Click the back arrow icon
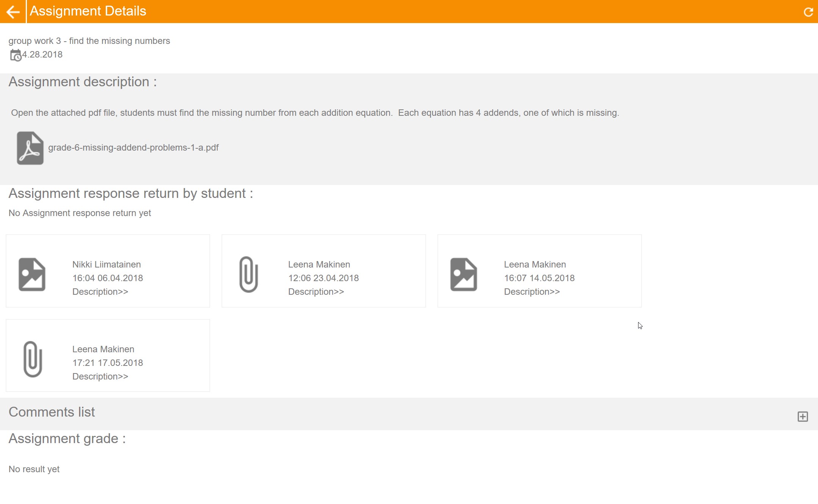Image resolution: width=818 pixels, height=504 pixels. [13, 12]
